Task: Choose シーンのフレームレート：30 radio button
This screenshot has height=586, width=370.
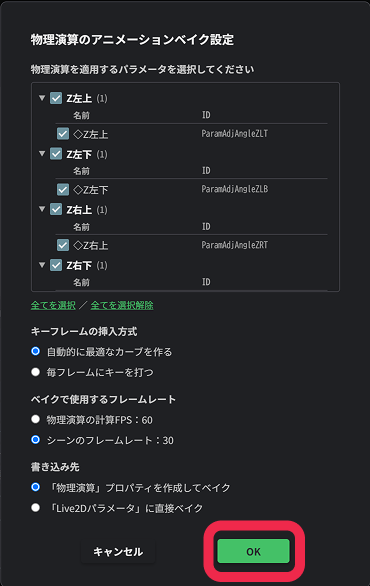Action: [x=36, y=440]
